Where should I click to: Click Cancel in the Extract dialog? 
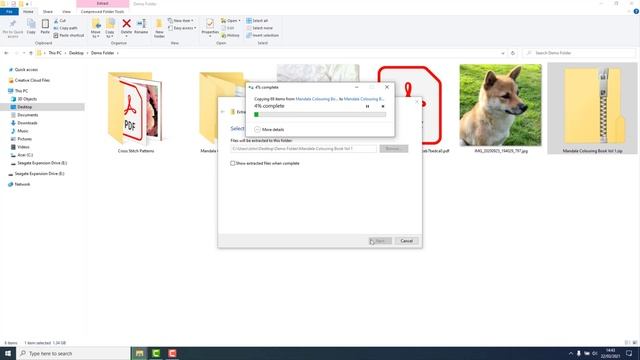point(407,241)
